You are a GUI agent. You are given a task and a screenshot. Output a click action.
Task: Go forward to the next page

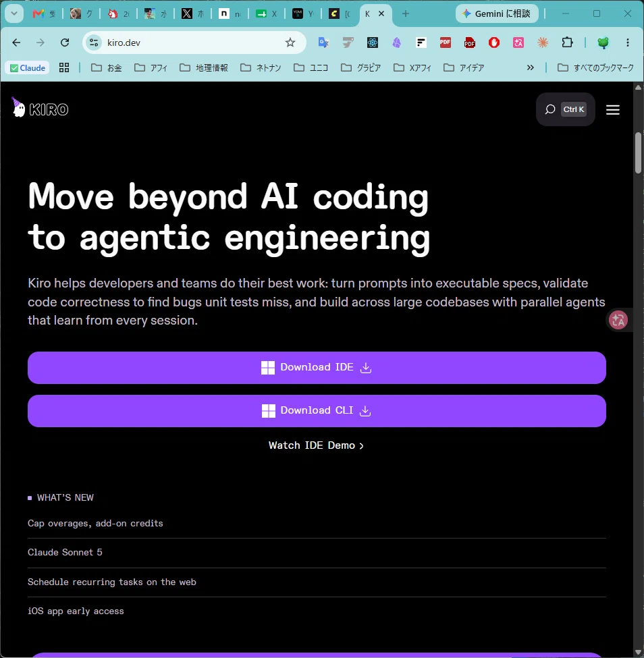(41, 43)
